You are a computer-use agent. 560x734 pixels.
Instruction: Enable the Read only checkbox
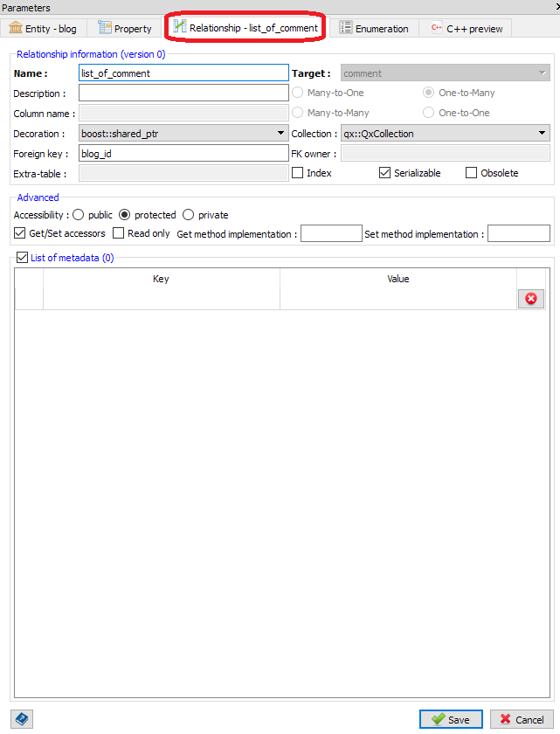coord(120,233)
